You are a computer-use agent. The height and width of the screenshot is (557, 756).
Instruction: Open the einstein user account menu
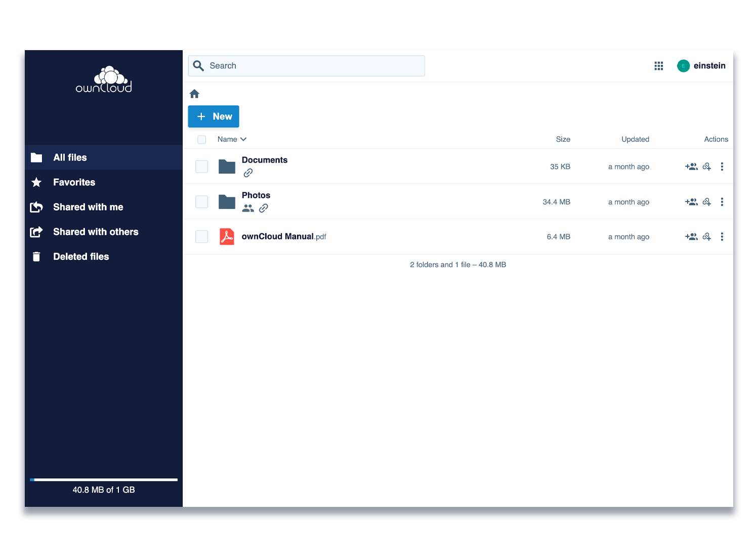701,66
